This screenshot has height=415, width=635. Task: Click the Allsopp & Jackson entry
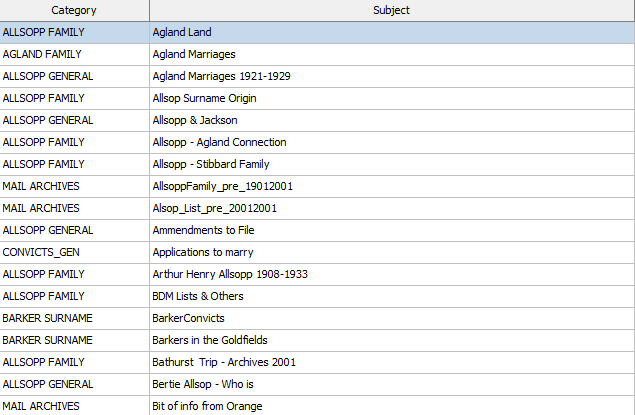195,120
